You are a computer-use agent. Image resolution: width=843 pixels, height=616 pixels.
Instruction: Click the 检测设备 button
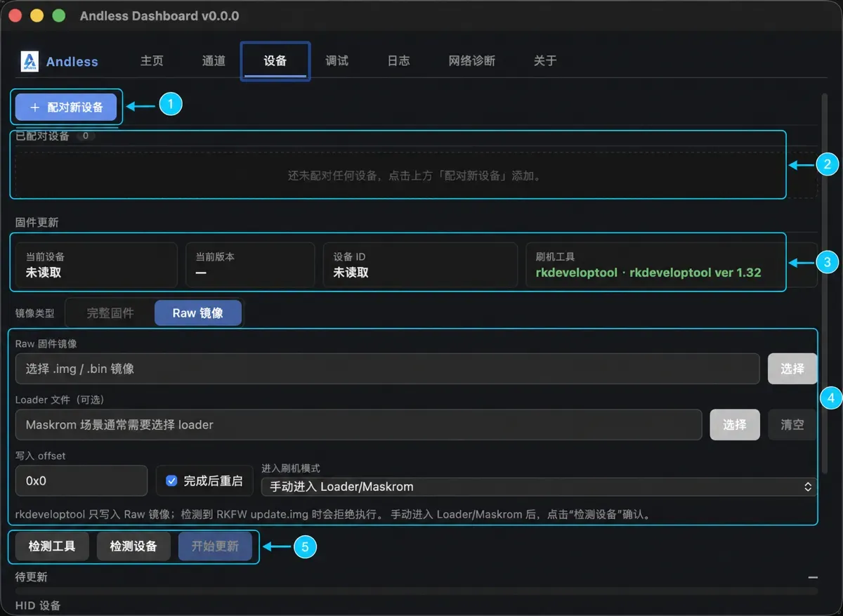[133, 546]
